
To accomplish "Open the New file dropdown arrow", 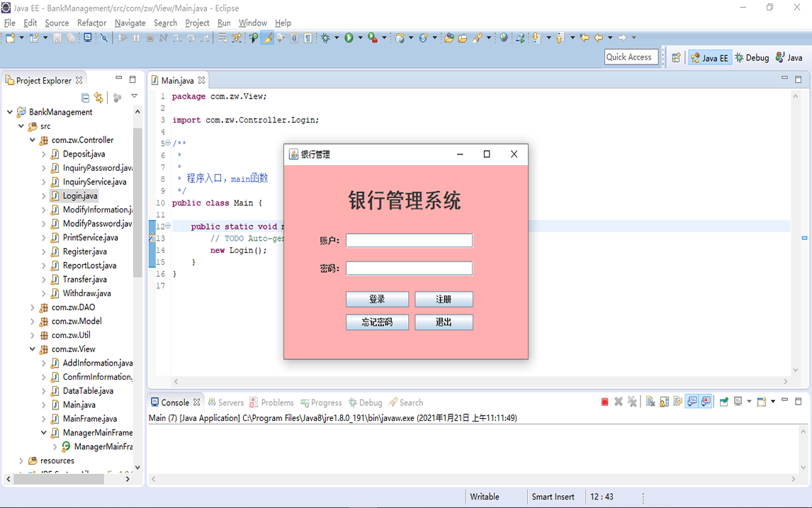I will pos(22,38).
